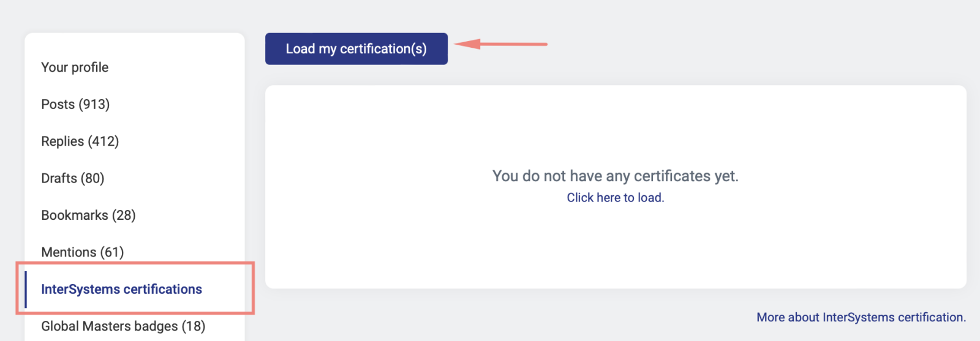Click 'You do not have any certificates yet' message
The image size is (980, 341).
615,176
